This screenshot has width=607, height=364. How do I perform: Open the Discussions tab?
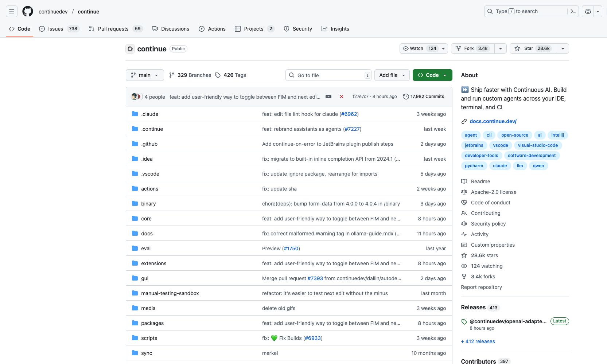point(171,29)
